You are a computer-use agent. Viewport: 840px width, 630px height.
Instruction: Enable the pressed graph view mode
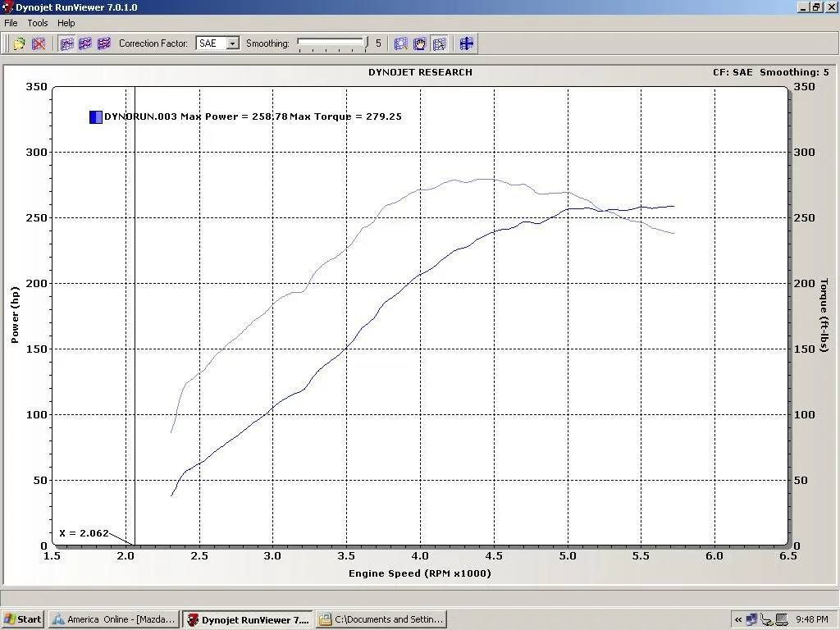(66, 43)
